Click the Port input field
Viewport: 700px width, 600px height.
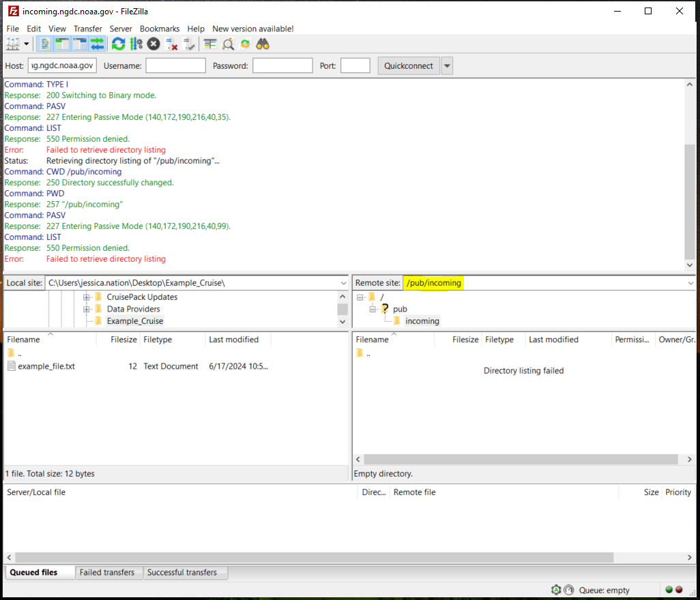[x=355, y=65]
